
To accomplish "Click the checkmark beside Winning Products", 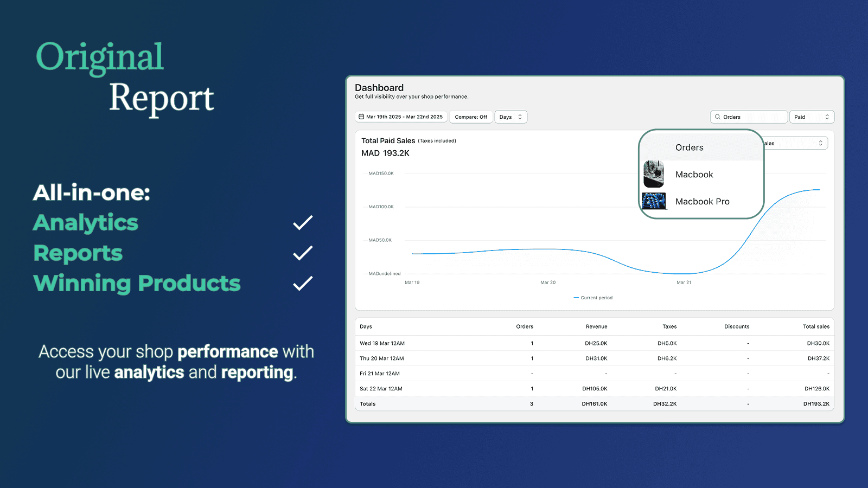I will point(303,284).
